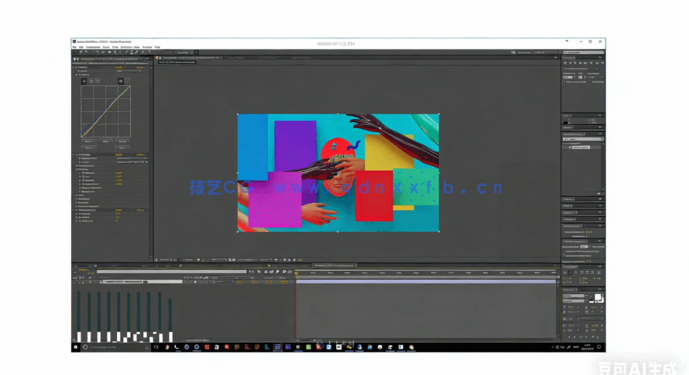The width and height of the screenshot is (689, 375).
Task: Select highlighted preset in Effects & Presets
Action: pyautogui.click(x=581, y=147)
